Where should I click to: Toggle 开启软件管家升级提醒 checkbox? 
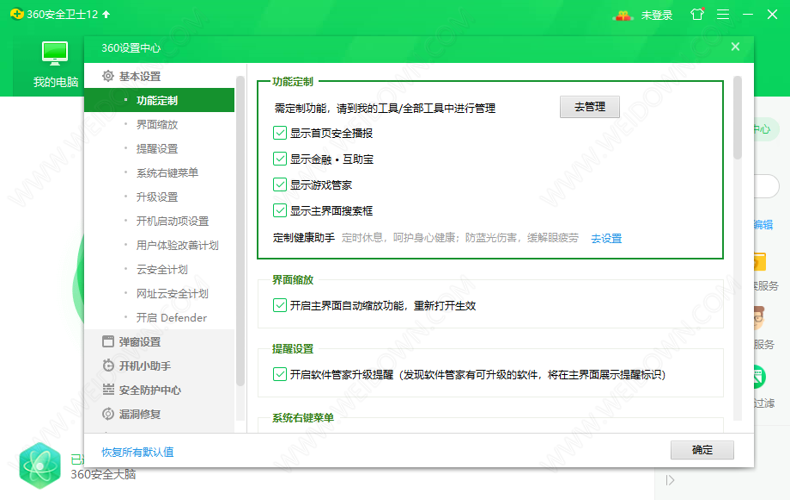(x=280, y=374)
